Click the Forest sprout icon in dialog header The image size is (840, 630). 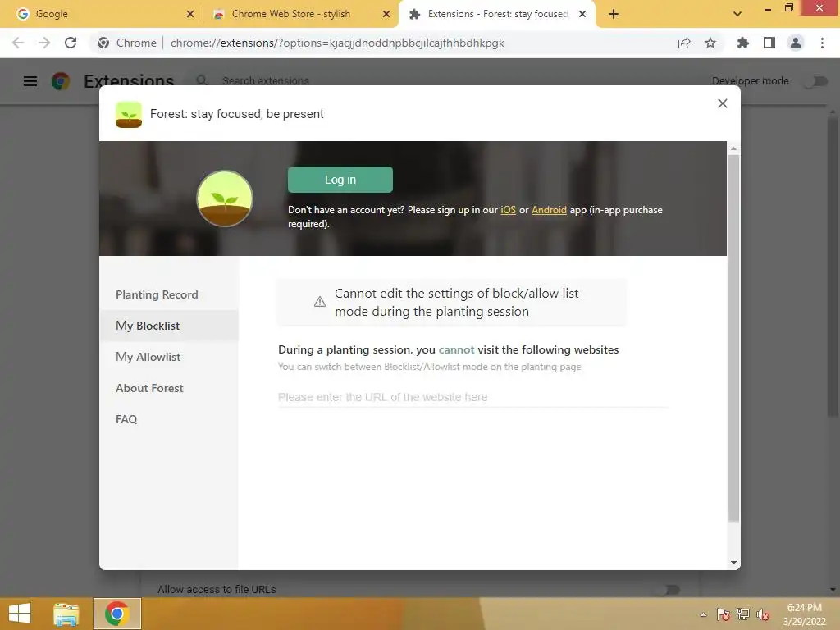tap(129, 114)
